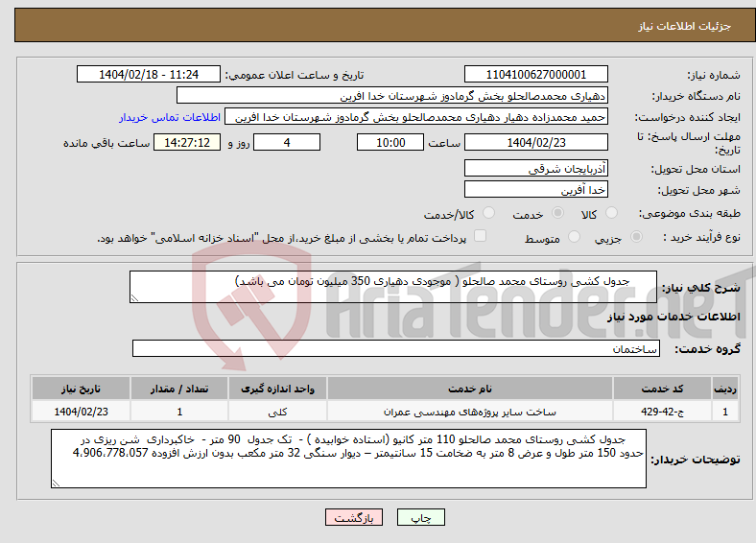This screenshot has width=756, height=543.
Task: Select the متوسط purchase type radio
Action: (x=574, y=236)
